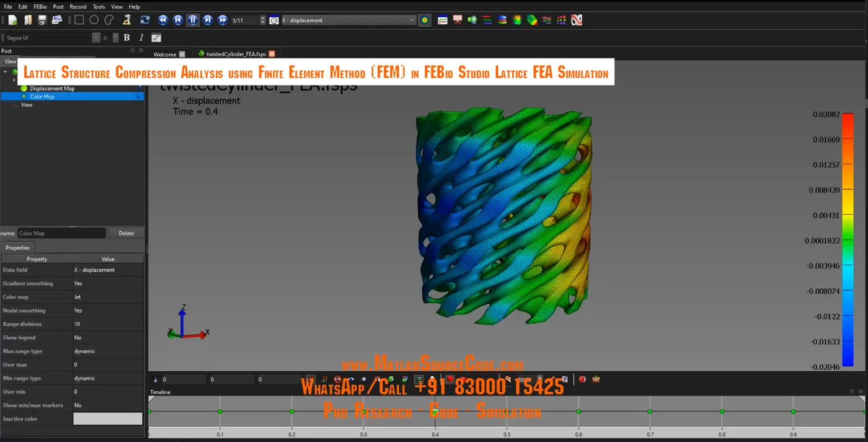Open the FEBio menu
The image size is (868, 442).
point(40,7)
